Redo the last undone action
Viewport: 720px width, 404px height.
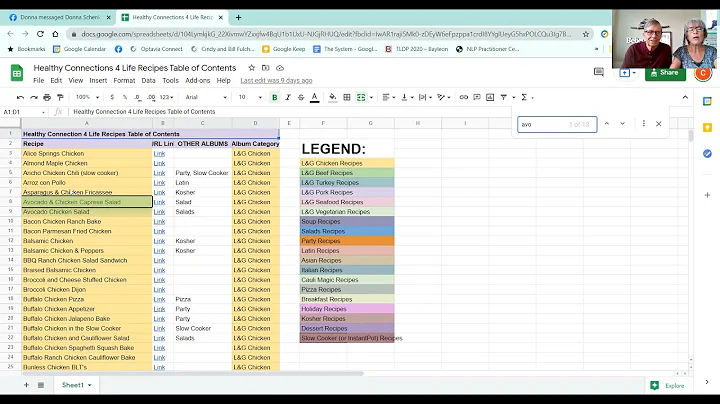(x=34, y=97)
